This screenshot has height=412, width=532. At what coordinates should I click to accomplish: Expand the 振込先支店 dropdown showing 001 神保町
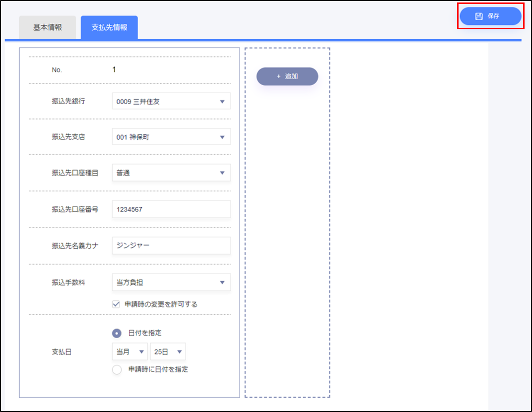click(x=171, y=137)
